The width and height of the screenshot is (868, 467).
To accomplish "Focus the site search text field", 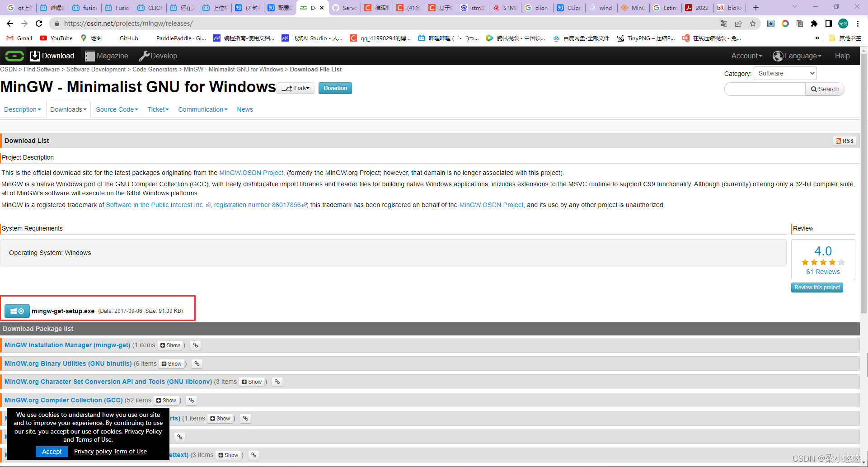I will [x=765, y=89].
